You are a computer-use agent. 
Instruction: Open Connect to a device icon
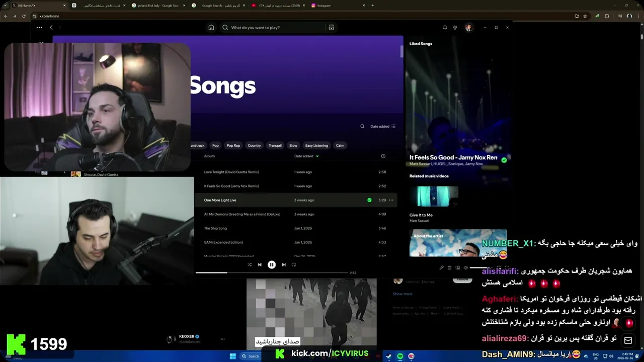(x=457, y=267)
